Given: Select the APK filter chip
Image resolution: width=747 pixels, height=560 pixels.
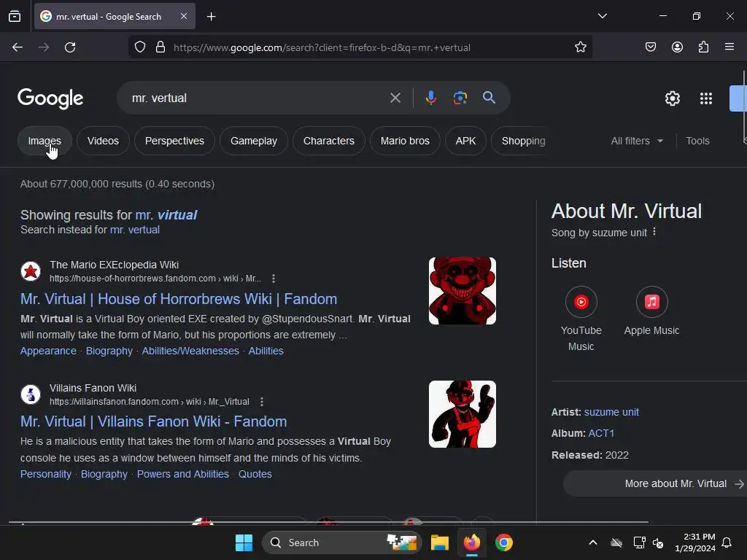Looking at the screenshot, I should point(465,141).
